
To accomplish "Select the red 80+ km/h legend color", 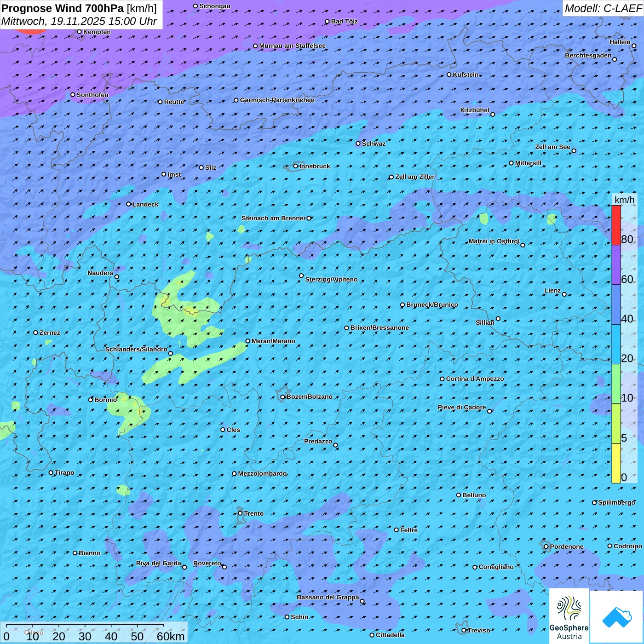I will tap(616, 225).
